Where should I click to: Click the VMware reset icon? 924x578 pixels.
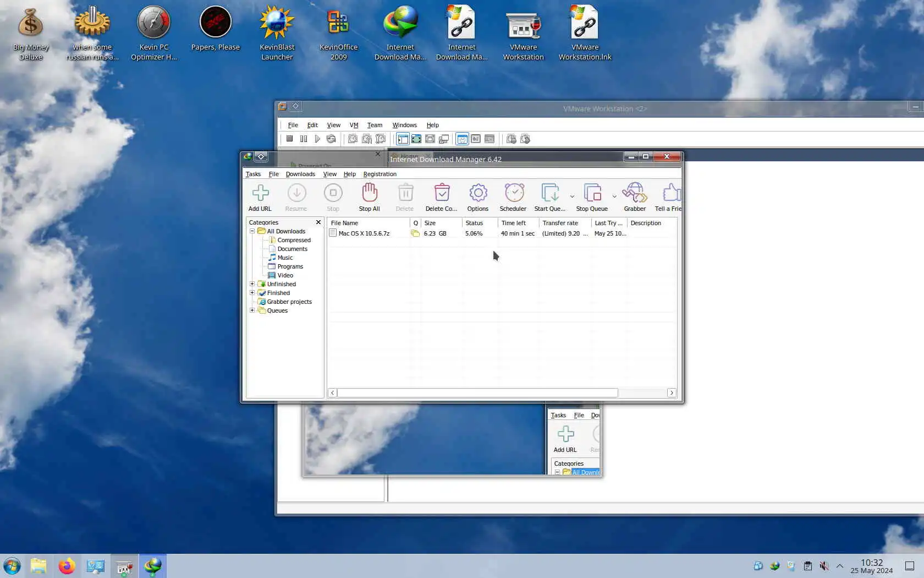(331, 139)
